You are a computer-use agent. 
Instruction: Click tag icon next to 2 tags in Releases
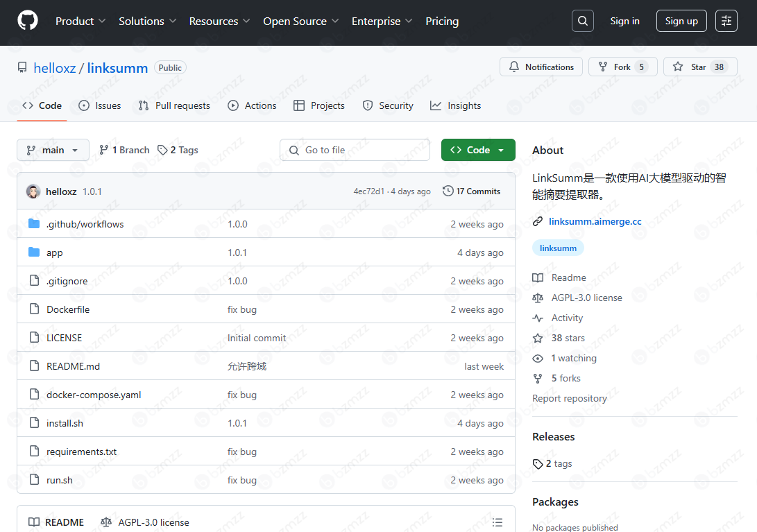538,464
